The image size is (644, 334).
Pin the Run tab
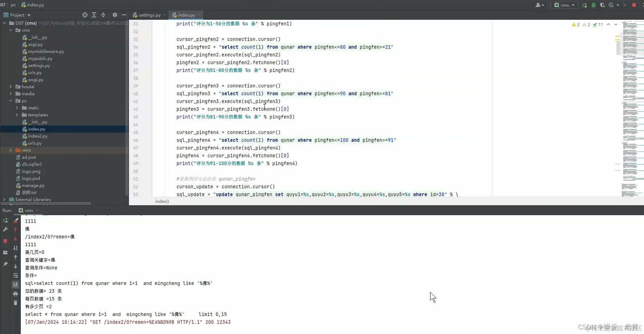pos(5,264)
